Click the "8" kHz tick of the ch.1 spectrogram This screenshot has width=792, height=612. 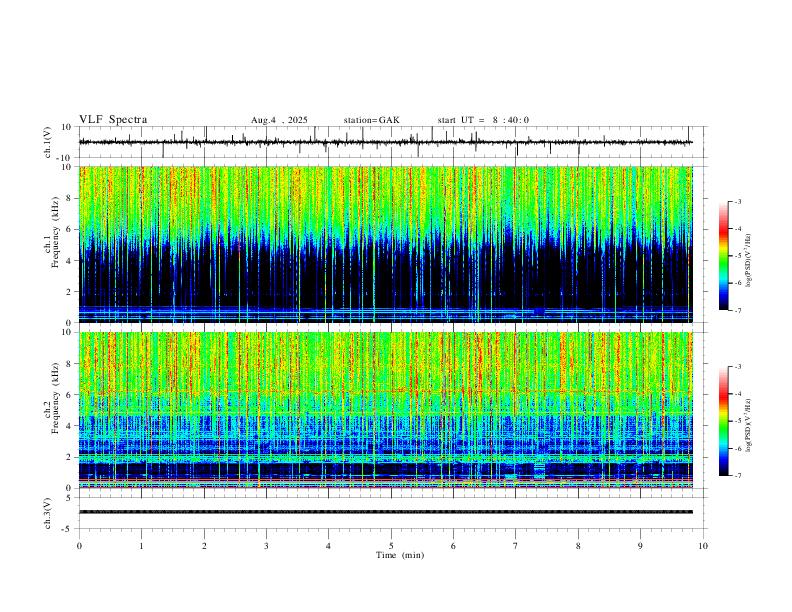[70, 198]
